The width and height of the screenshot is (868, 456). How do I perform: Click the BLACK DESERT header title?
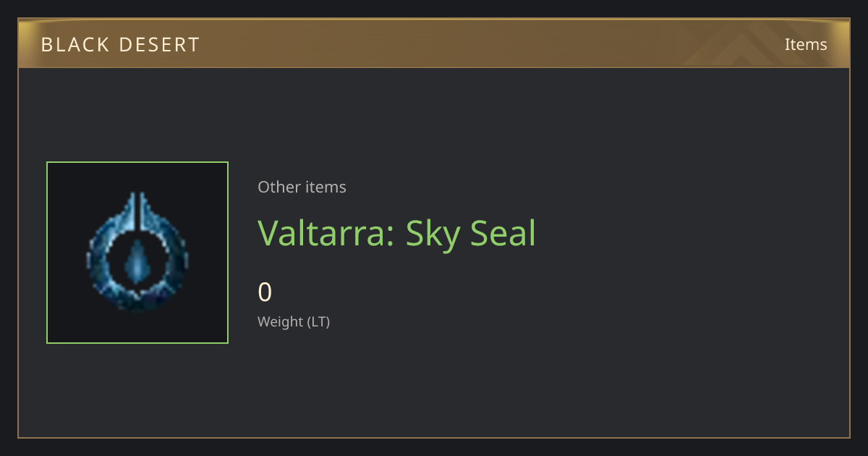[x=120, y=45]
